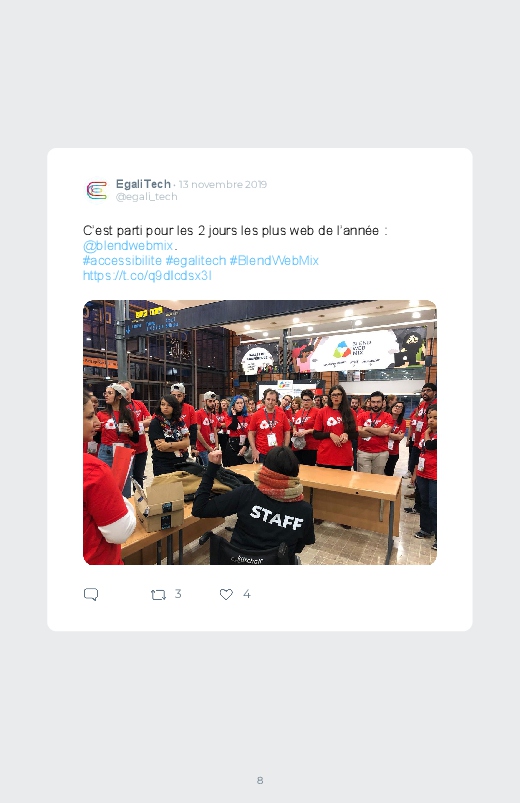Viewport: 520px width, 803px height.
Task: Click the like count 4
Action: tap(246, 594)
